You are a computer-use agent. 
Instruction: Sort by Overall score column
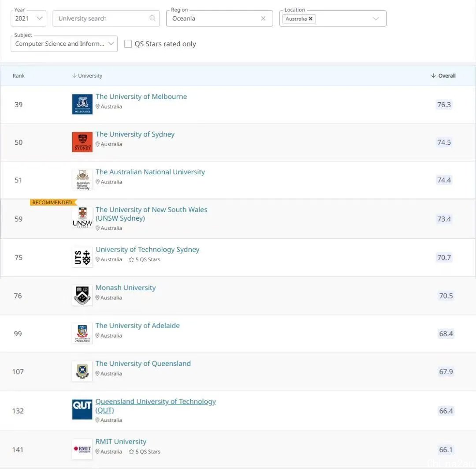tap(443, 76)
